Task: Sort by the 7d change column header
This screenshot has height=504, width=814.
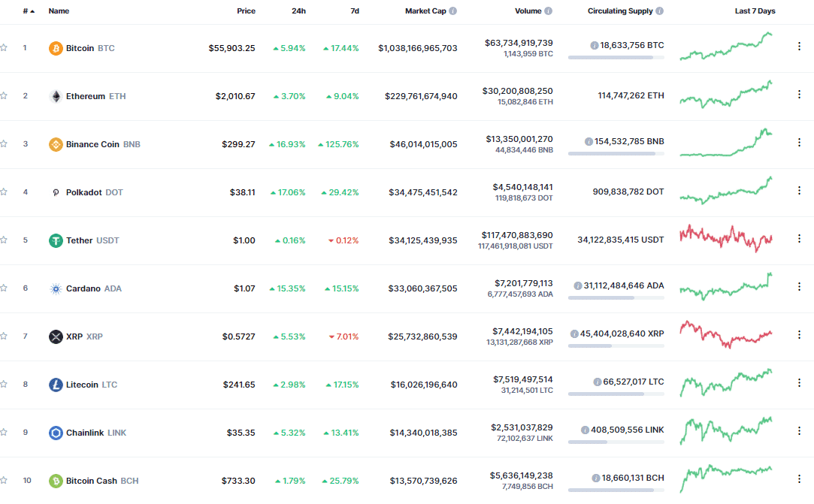Action: click(354, 11)
